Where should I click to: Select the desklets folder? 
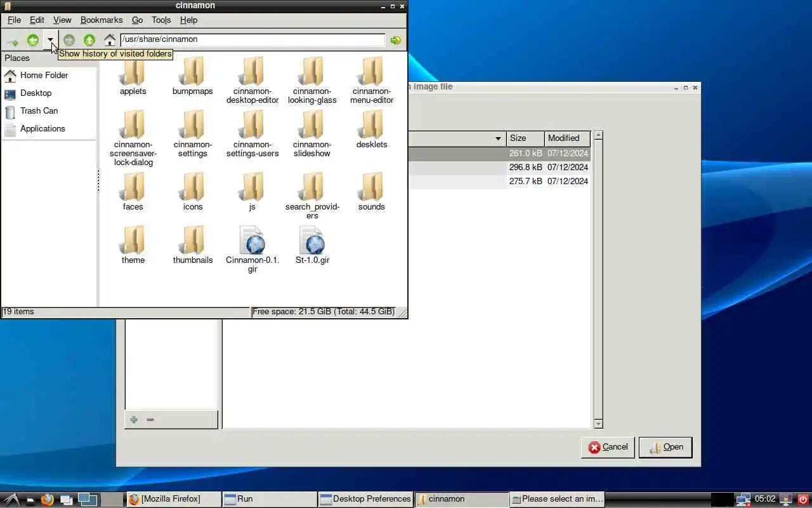pyautogui.click(x=372, y=129)
